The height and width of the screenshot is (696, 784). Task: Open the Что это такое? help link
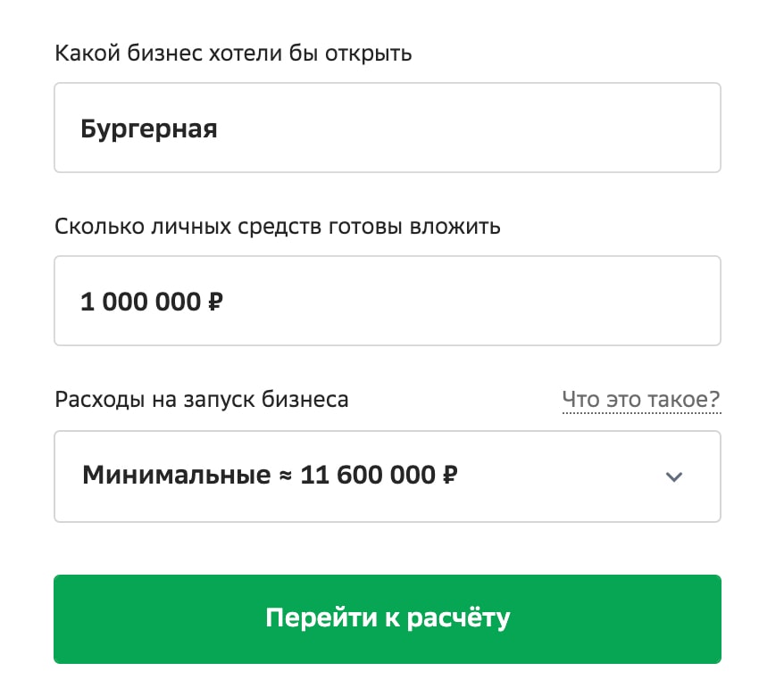tap(641, 399)
